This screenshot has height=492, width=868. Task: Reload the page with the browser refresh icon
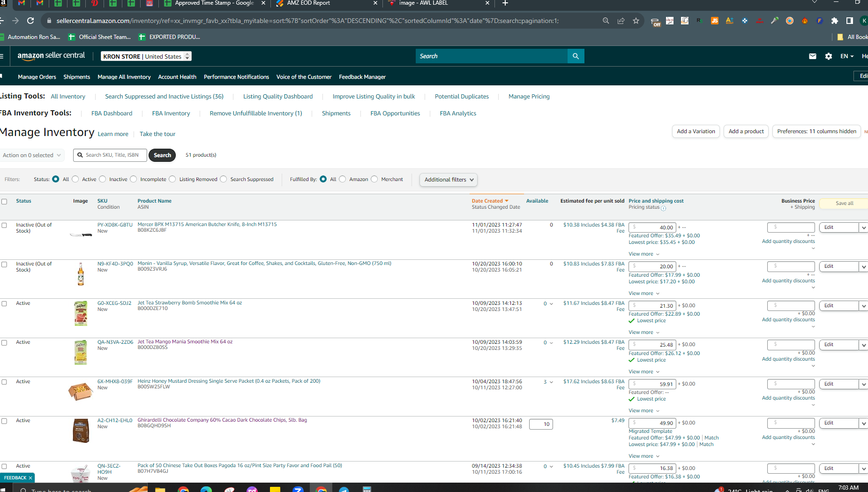(x=30, y=21)
